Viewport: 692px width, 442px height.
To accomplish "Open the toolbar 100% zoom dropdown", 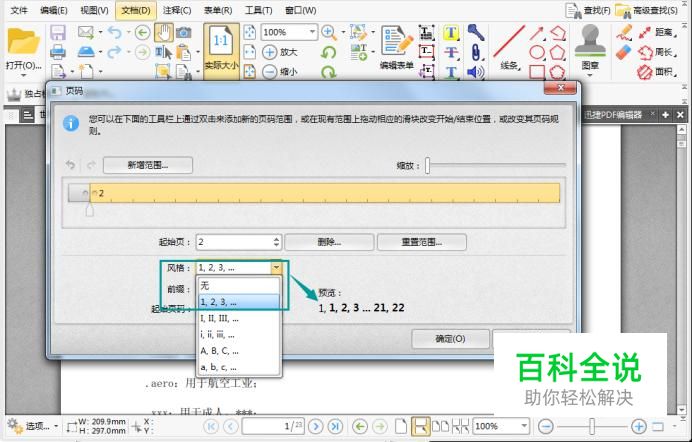I will [x=312, y=32].
